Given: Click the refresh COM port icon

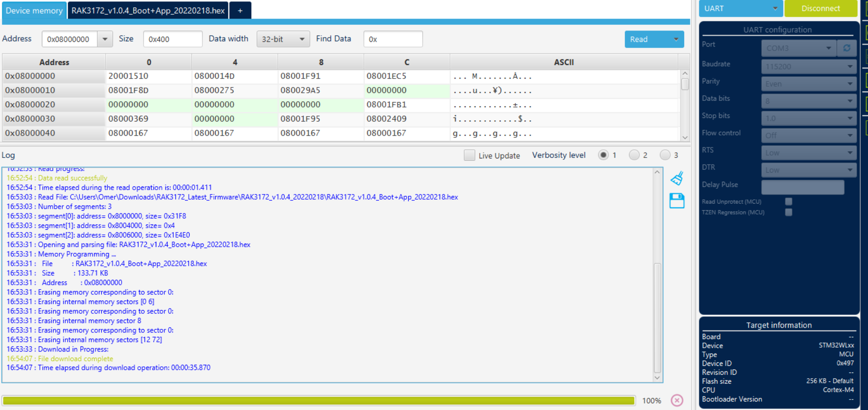Looking at the screenshot, I should (x=847, y=48).
